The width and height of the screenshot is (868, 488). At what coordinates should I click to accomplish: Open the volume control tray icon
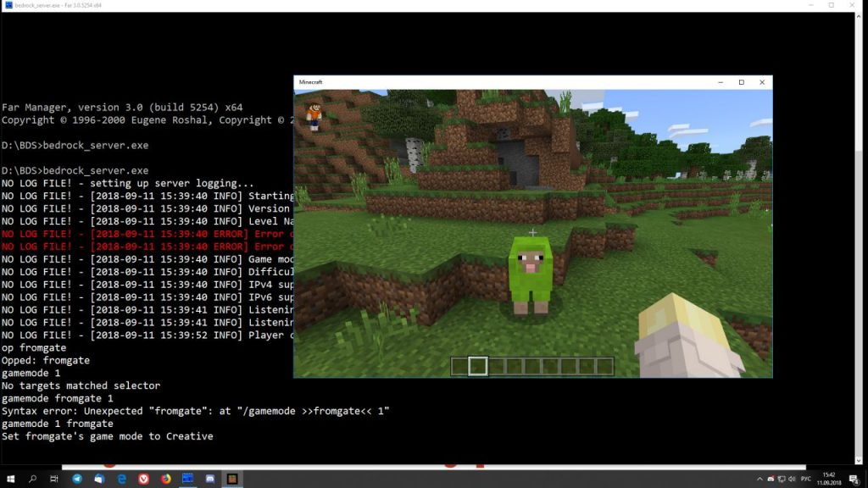(x=792, y=480)
